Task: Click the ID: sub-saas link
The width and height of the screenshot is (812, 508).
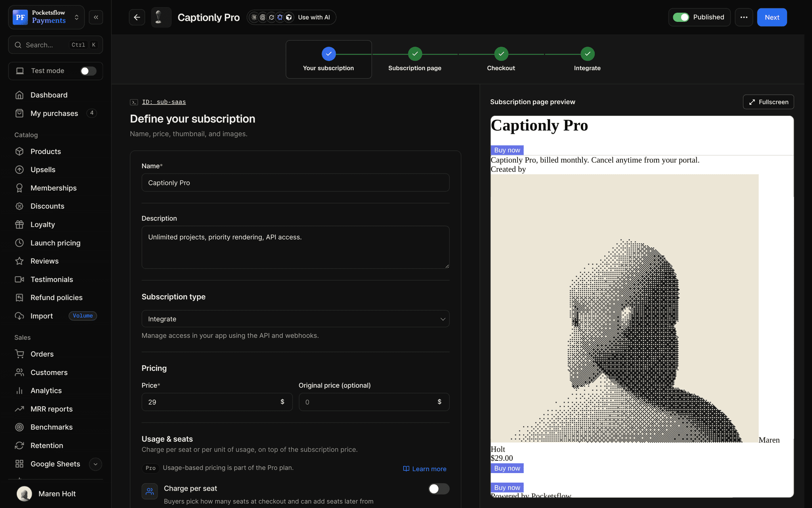Action: click(x=164, y=102)
